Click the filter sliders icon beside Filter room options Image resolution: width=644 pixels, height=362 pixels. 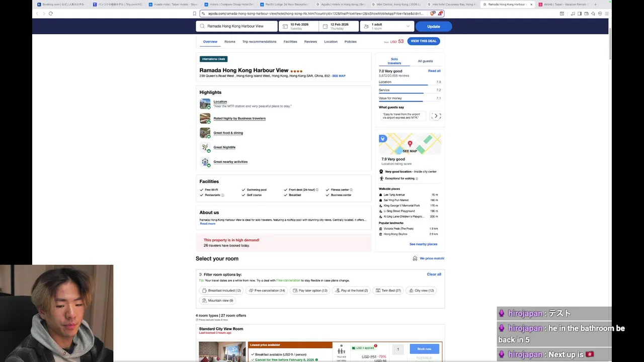(x=201, y=275)
